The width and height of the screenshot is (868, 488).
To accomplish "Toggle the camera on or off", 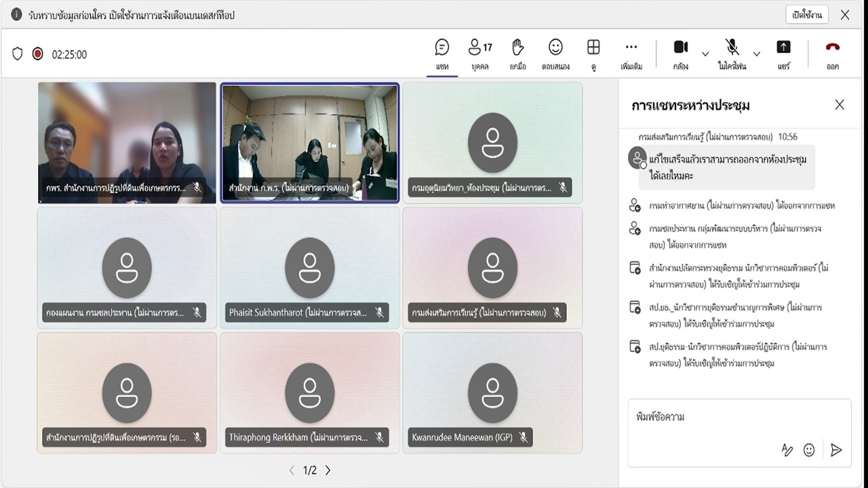I will [680, 47].
